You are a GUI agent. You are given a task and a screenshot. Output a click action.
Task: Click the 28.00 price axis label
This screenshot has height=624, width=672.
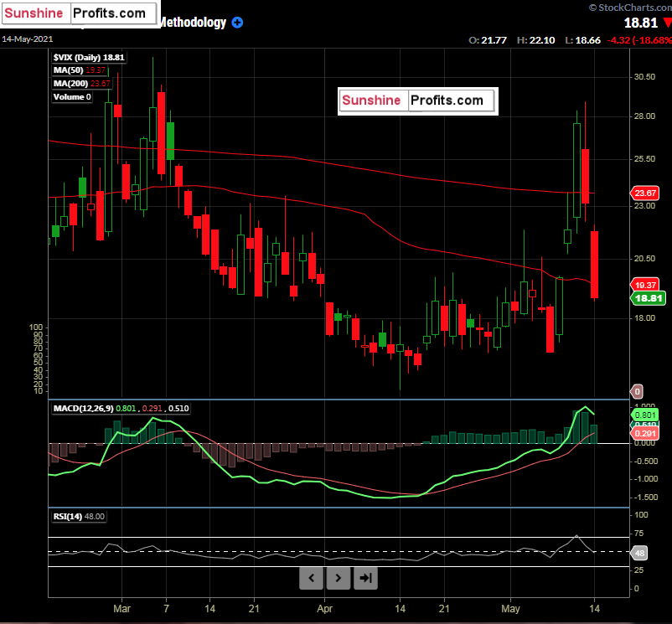pyautogui.click(x=644, y=116)
